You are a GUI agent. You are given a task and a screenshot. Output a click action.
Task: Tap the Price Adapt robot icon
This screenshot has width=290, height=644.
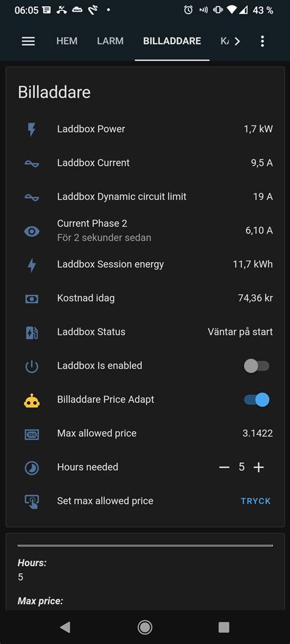coord(32,400)
